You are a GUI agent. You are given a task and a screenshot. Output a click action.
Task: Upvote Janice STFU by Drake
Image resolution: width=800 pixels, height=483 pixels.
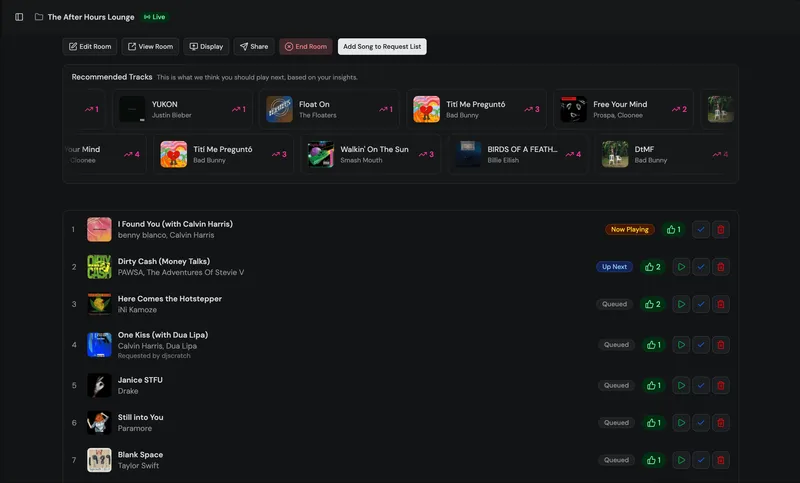[654, 386]
